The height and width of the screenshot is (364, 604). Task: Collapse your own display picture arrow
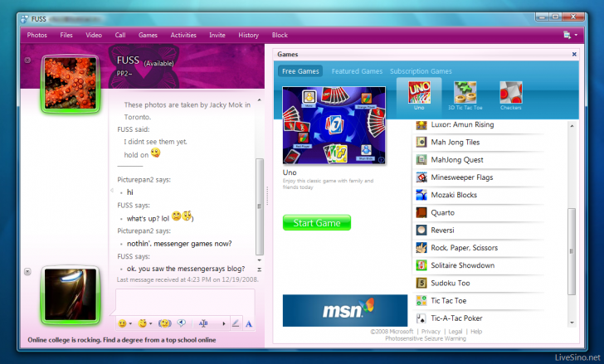(x=27, y=272)
